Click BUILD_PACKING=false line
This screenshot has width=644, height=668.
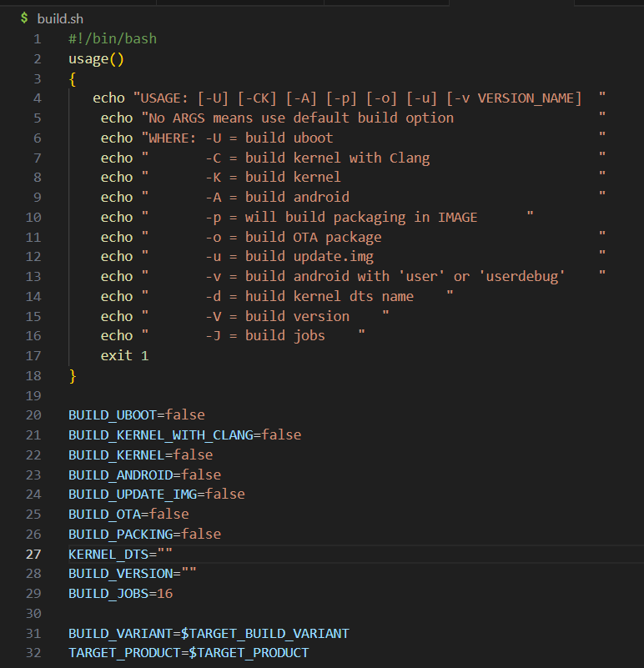click(x=144, y=535)
